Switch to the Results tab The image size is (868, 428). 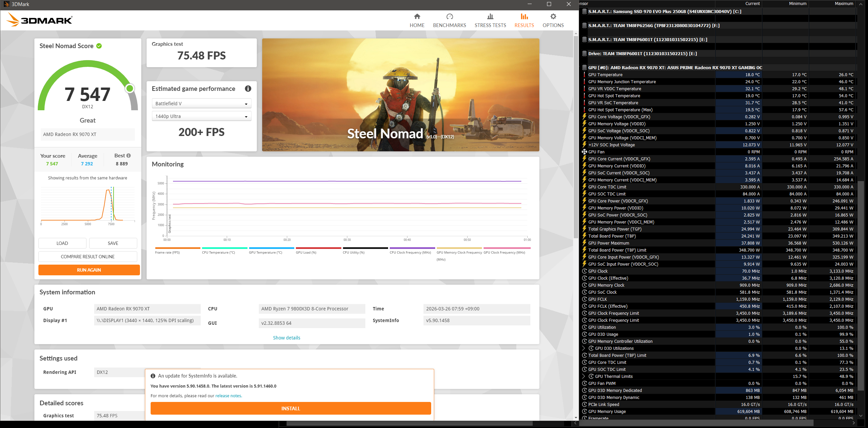[524, 20]
